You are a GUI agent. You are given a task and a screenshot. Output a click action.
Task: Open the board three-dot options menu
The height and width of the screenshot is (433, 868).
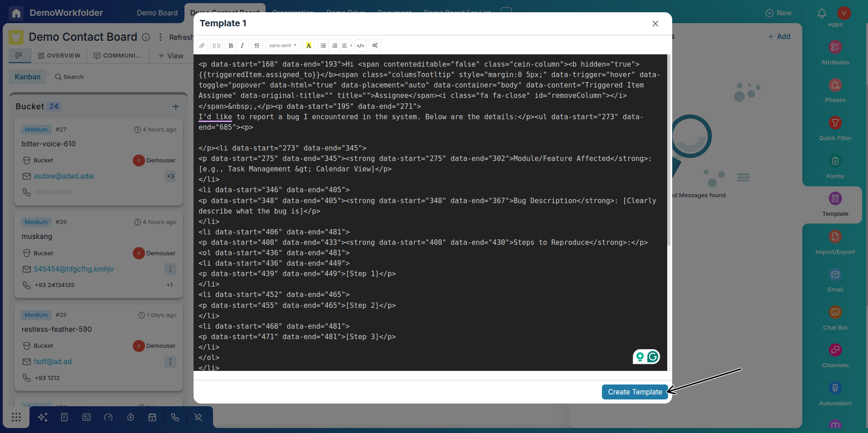click(x=160, y=37)
